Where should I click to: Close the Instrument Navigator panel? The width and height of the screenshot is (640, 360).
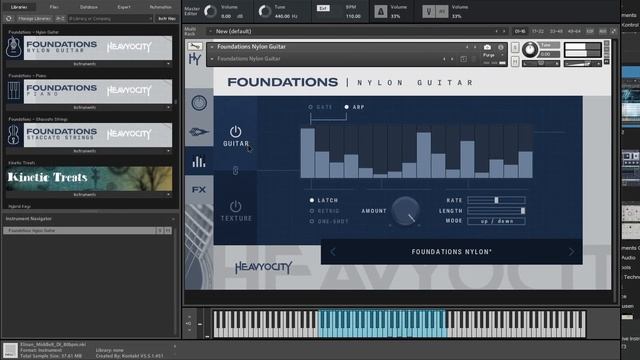(x=173, y=219)
